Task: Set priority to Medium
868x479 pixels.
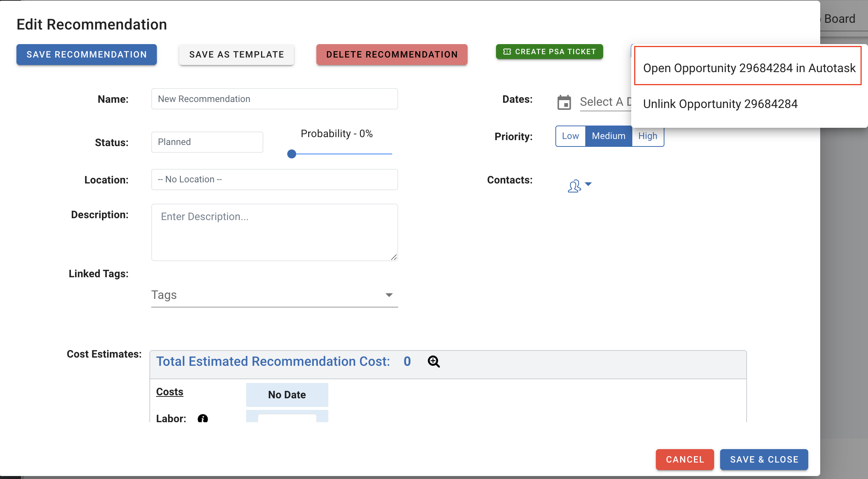Action: coord(608,136)
